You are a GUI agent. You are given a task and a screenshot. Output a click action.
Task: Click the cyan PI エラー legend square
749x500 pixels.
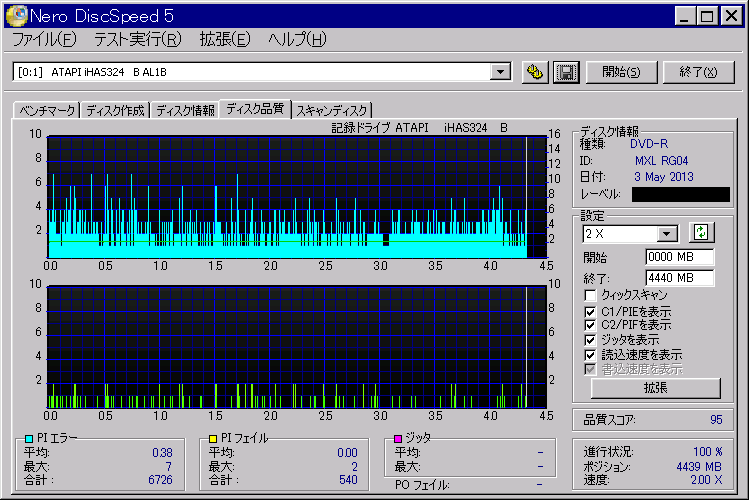click(x=29, y=438)
